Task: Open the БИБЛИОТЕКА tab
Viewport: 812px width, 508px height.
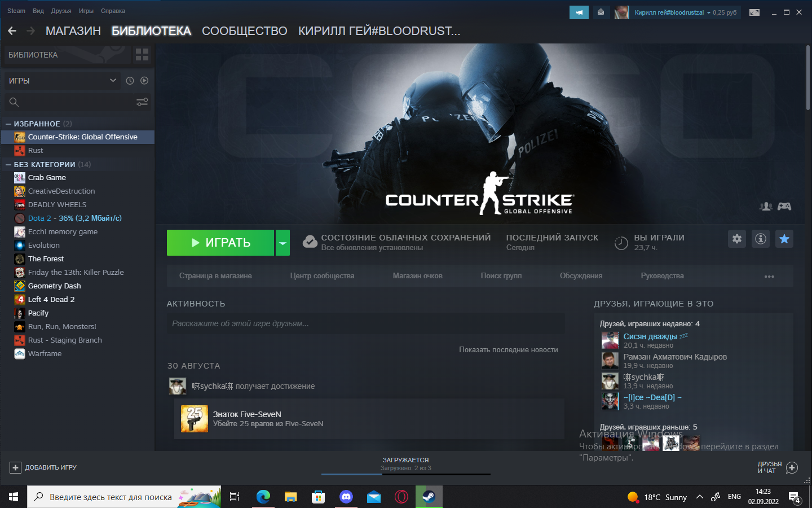Action: coord(151,31)
